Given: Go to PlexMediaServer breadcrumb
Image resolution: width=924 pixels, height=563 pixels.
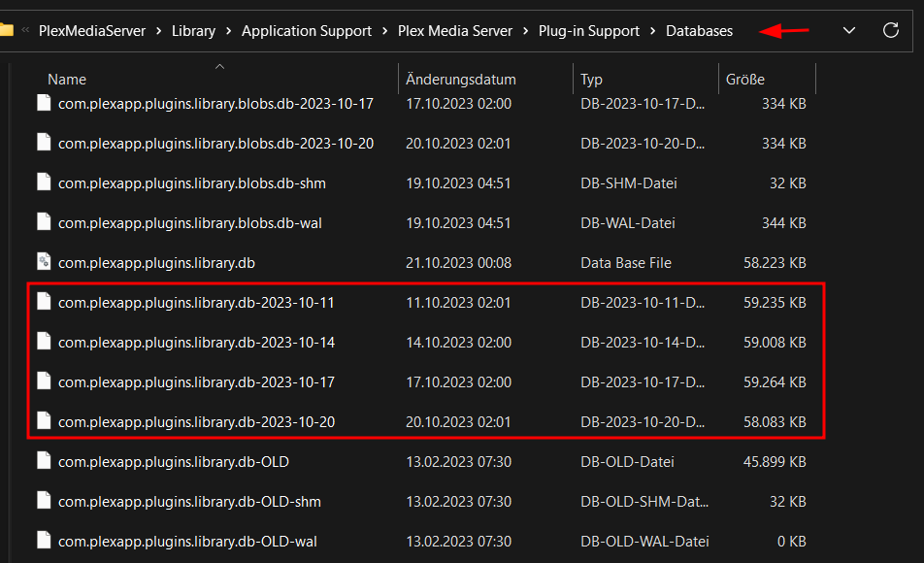Looking at the screenshot, I should [92, 31].
